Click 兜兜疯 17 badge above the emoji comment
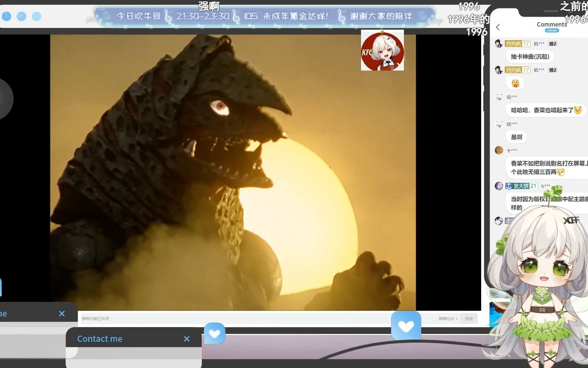 (x=517, y=70)
